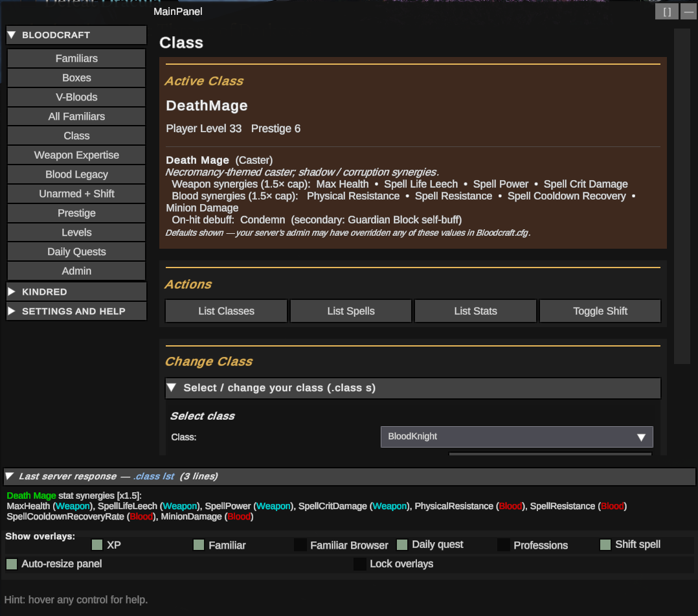Open the Weapon Expertise page
Viewport: 698px width, 616px height.
(76, 155)
